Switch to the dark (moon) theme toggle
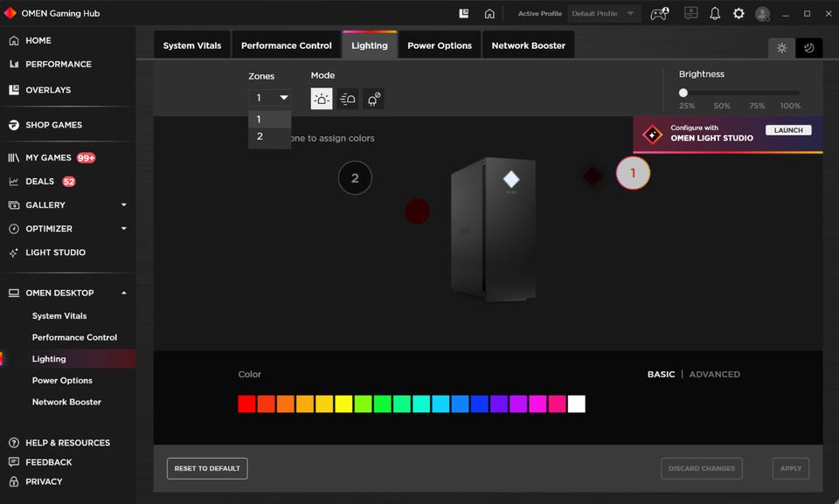Viewport: 839px width, 504px height. click(809, 48)
